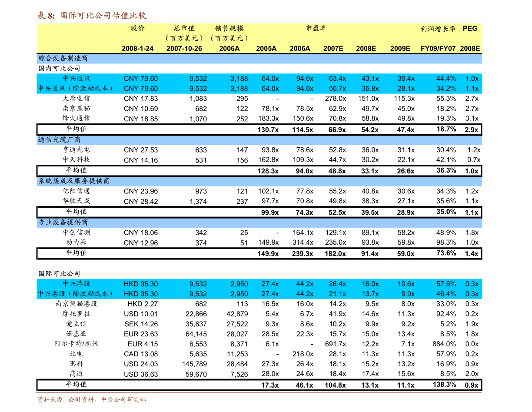Click the 资料来源 footnote text
This screenshot has width=532, height=412.
pyautogui.click(x=92, y=399)
